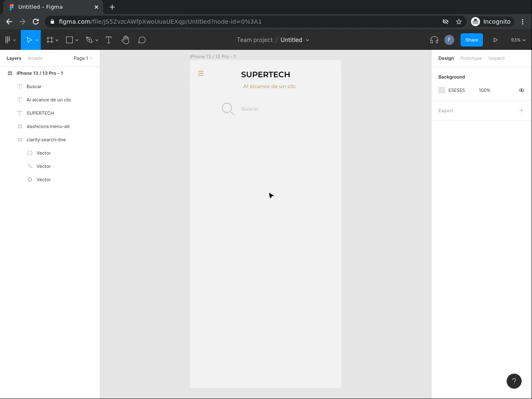Select the SUPERTECH text layer
The height and width of the screenshot is (399, 532).
click(x=50, y=113)
